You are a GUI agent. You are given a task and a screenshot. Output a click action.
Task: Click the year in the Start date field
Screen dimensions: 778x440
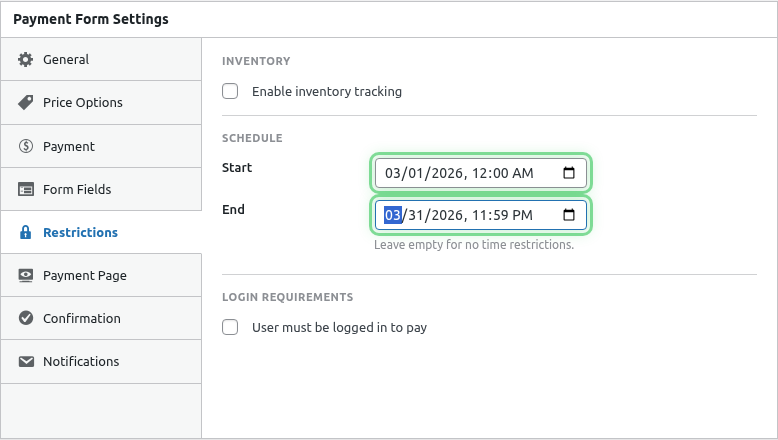pyautogui.click(x=447, y=173)
